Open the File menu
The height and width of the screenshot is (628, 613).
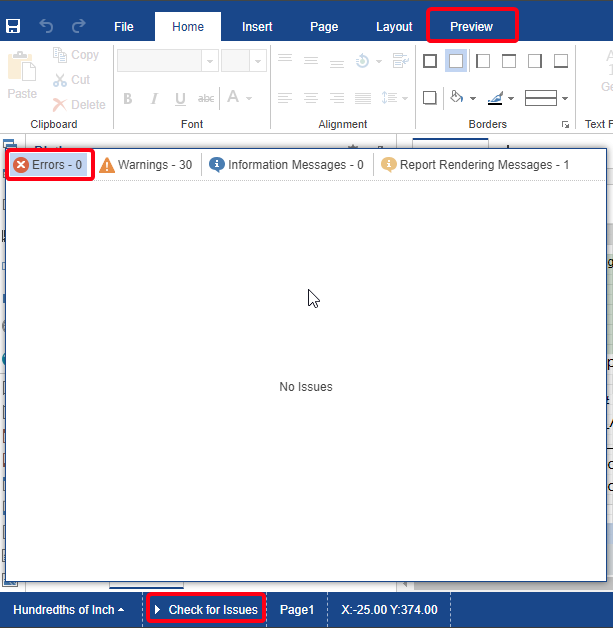click(x=124, y=27)
